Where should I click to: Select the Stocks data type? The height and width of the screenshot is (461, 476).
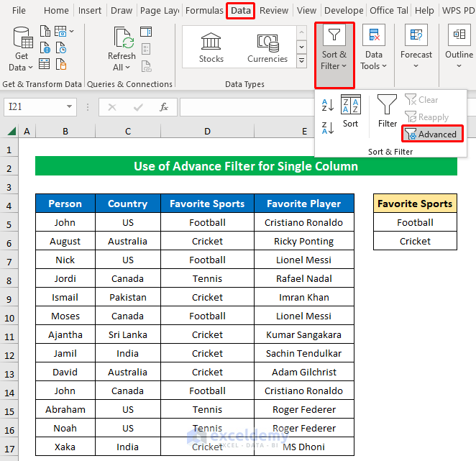211,47
